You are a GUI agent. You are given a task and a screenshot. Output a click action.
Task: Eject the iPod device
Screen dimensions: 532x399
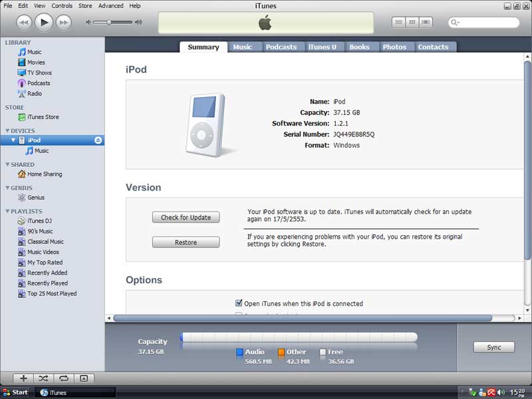98,140
